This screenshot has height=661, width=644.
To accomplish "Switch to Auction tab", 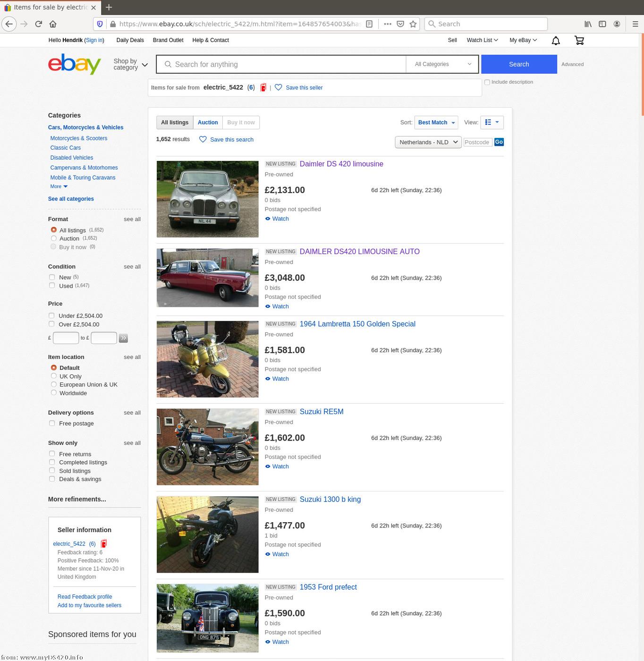I will point(208,122).
